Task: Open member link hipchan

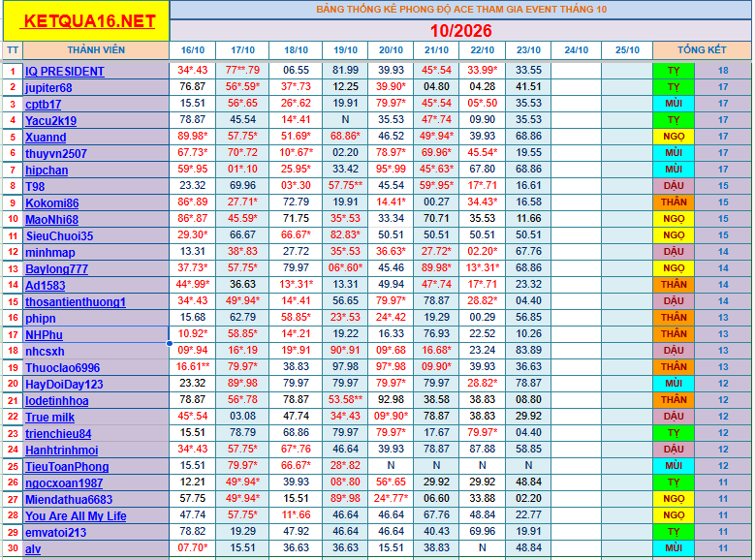Action: (47, 170)
